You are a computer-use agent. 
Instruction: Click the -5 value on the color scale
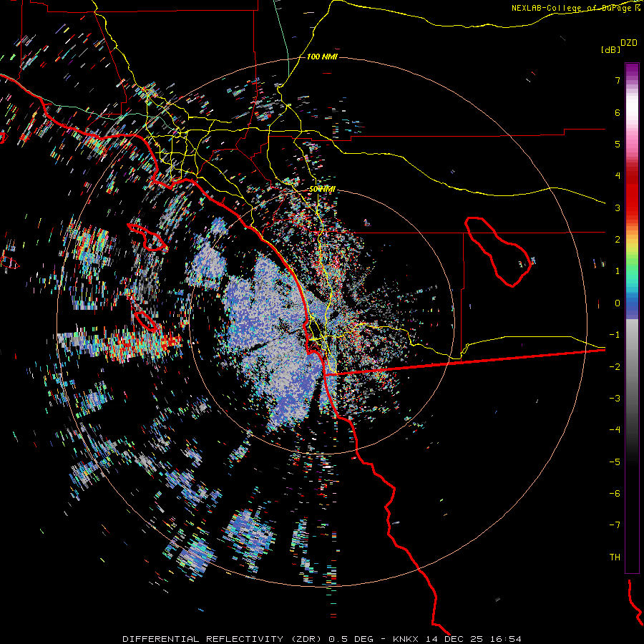615,462
